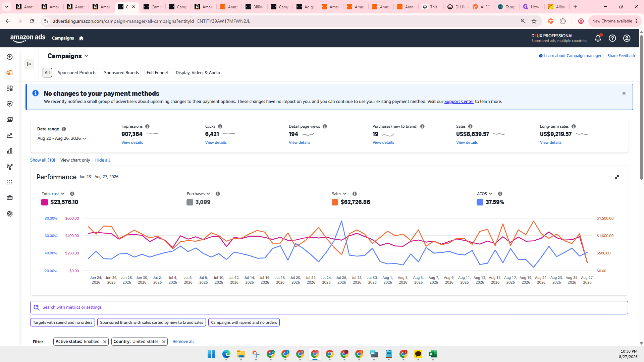Switch to the Sponsored Brands tab
Viewport: 644px width, 362px height.
click(121, 73)
